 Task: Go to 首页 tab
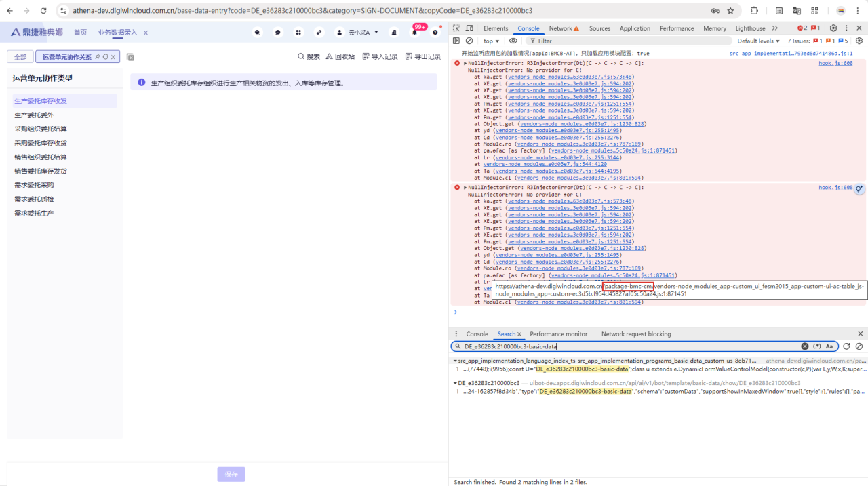[80, 33]
